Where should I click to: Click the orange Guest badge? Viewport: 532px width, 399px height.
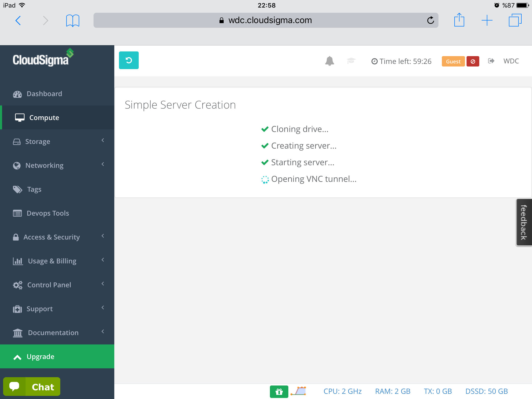pyautogui.click(x=453, y=62)
